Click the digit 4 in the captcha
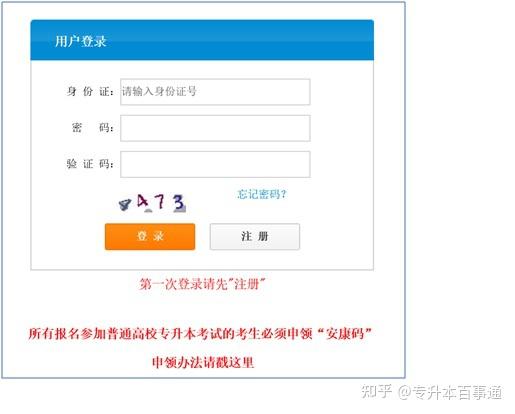The height and width of the screenshot is (414, 515). tap(143, 202)
